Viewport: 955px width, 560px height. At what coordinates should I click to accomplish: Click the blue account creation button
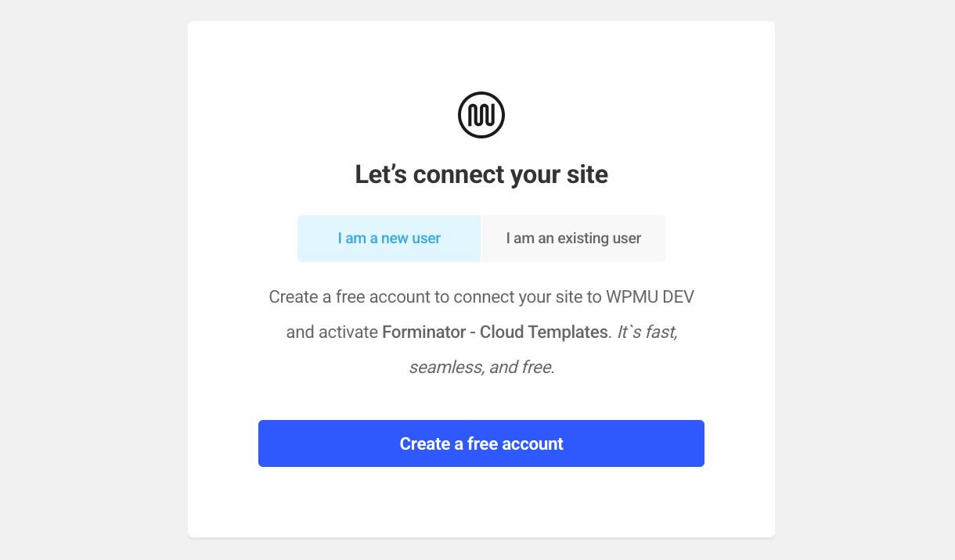(481, 443)
